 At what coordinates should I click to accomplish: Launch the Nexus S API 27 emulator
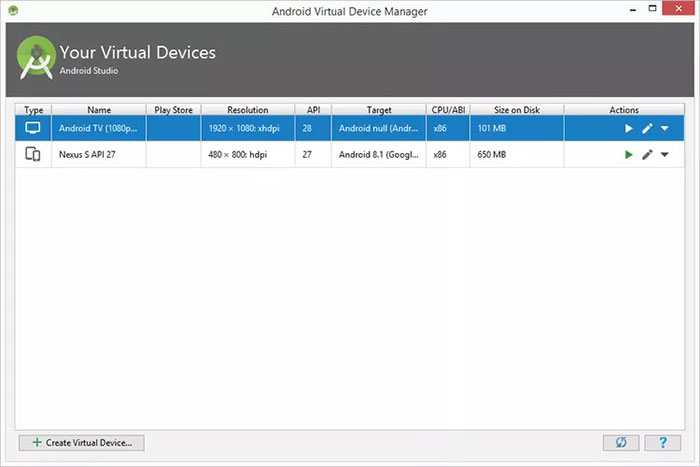[x=628, y=155]
